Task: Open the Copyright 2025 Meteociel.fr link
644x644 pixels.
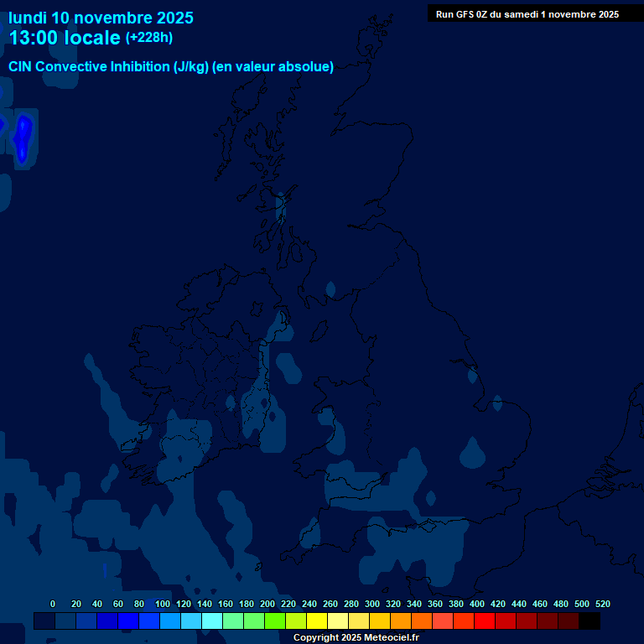Action: [356, 637]
